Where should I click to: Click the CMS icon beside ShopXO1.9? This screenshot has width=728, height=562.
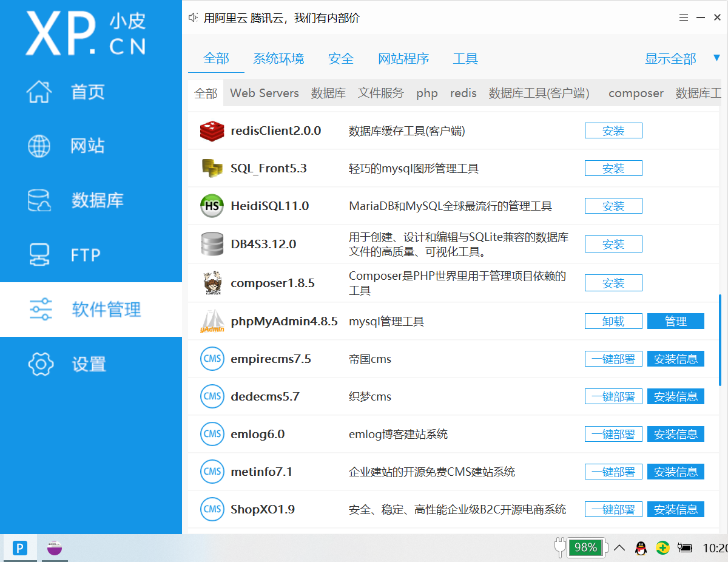pyautogui.click(x=212, y=509)
